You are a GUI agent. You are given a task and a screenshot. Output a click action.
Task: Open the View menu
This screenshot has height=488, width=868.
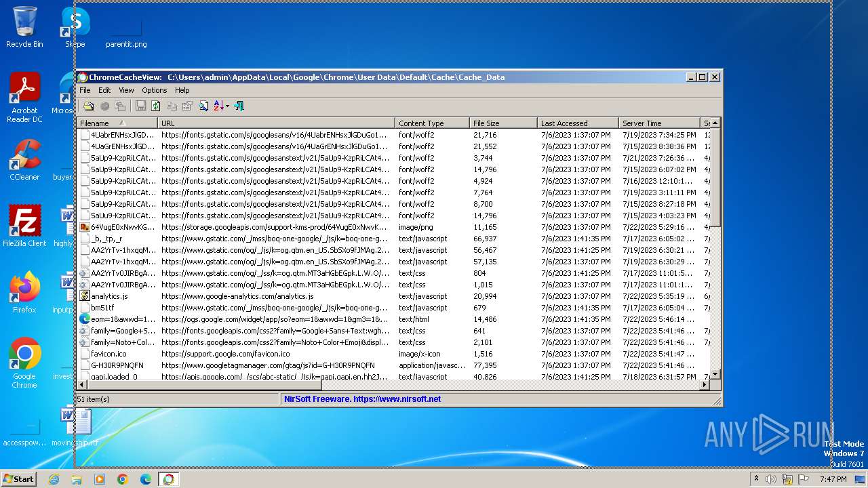[x=126, y=90]
